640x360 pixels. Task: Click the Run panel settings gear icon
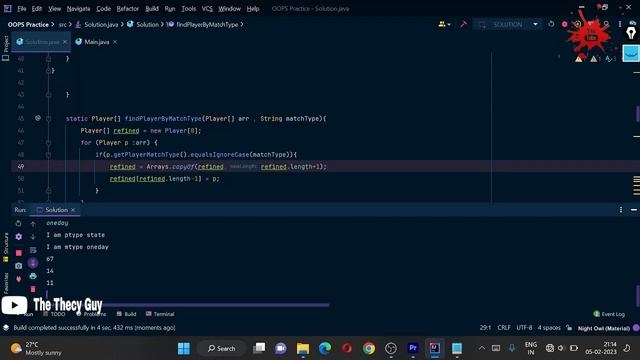pyautogui.click(x=18, y=237)
